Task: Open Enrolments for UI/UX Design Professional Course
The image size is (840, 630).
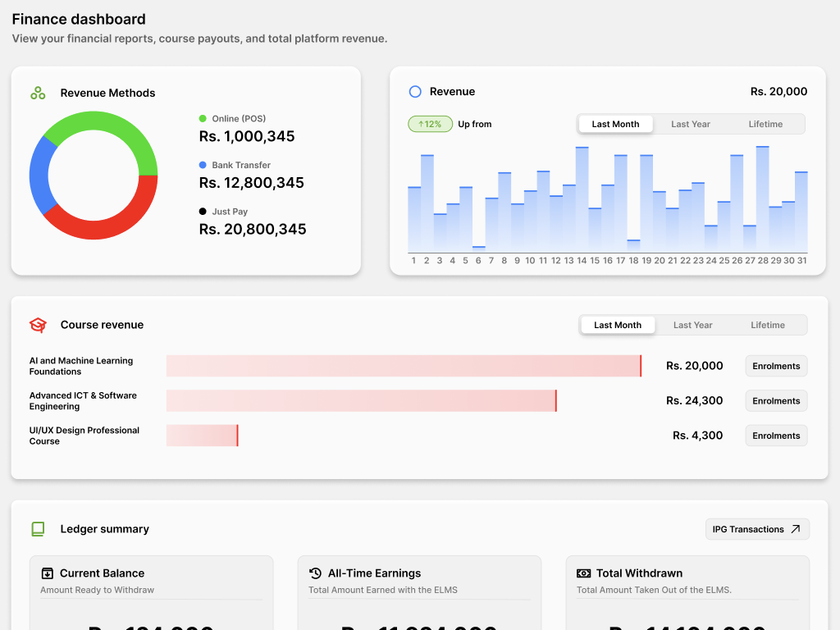Action: [x=776, y=436]
